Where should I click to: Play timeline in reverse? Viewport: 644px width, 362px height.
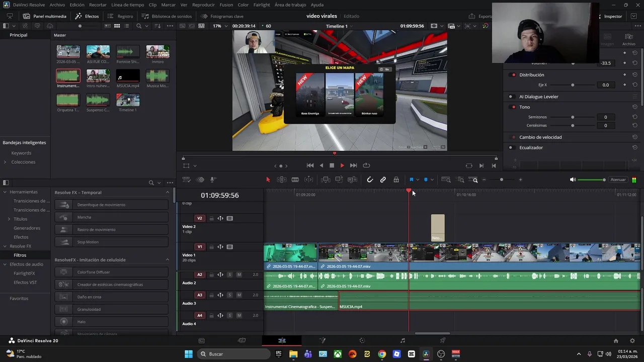[x=321, y=165]
